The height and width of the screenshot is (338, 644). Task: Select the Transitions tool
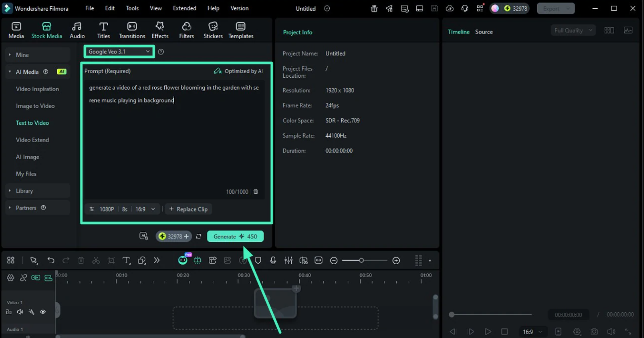(x=132, y=30)
